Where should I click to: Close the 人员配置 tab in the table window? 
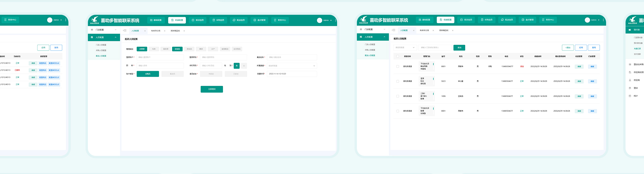click(x=414, y=31)
